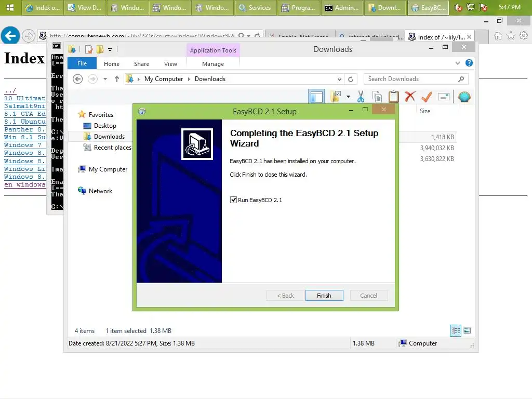The image size is (532, 399).
Task: Click My Computer in the address breadcrumb
Action: [x=164, y=79]
